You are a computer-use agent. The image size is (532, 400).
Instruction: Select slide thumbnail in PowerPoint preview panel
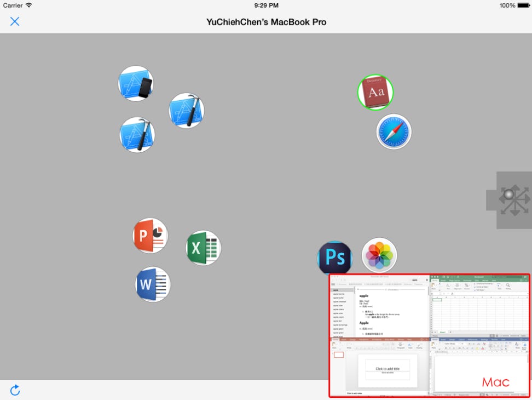coord(339,355)
